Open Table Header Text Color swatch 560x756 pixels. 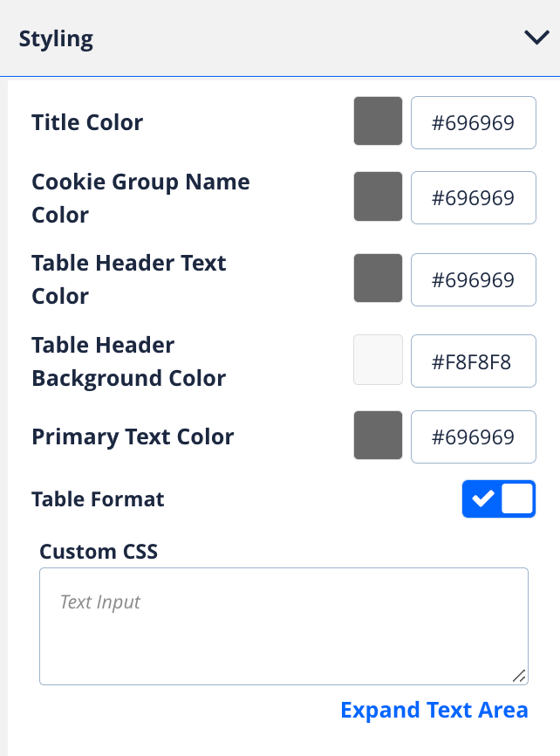[x=378, y=278]
